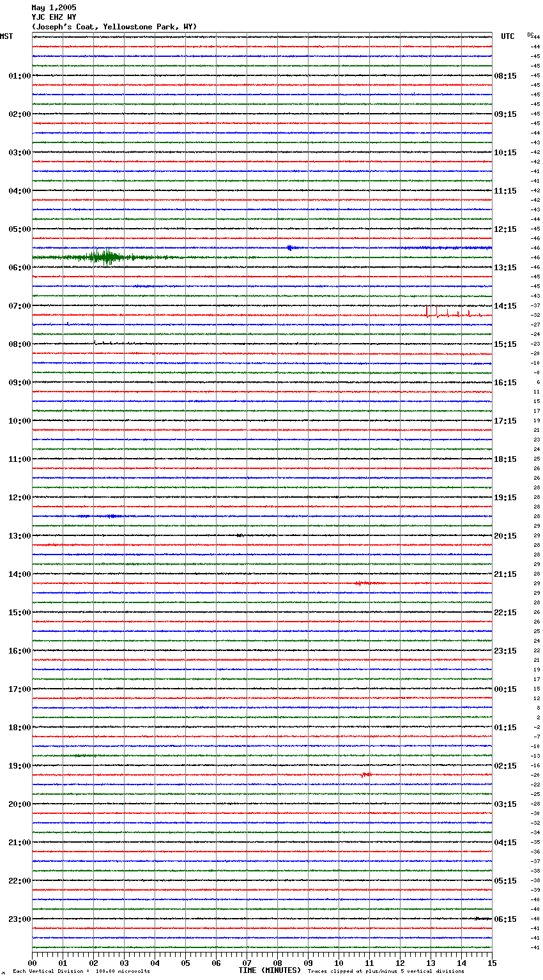Select the 23:00 MST time label
Screen dimensions: 543x980
pyautogui.click(x=19, y=919)
